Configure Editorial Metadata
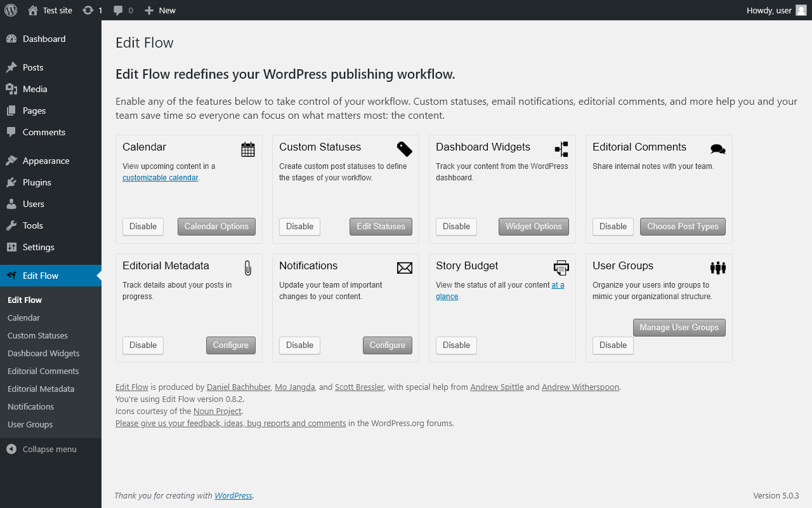Viewport: 812px width, 508px height. (x=231, y=345)
